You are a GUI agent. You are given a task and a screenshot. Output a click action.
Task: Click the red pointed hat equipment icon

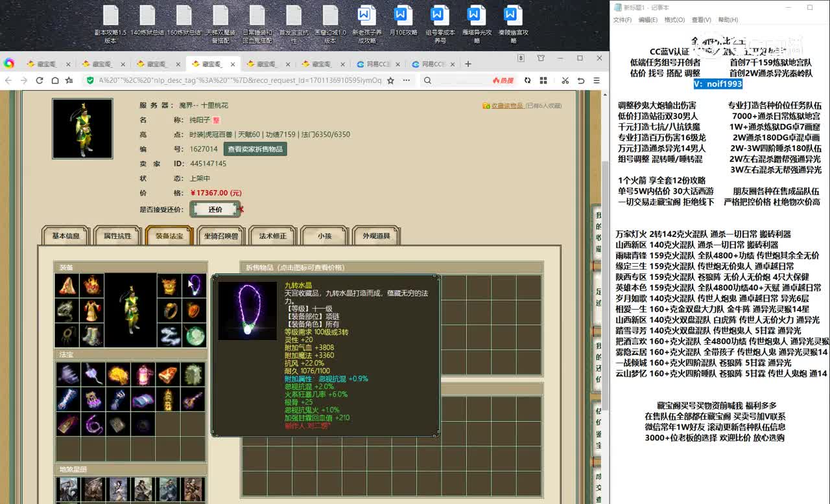[67, 286]
